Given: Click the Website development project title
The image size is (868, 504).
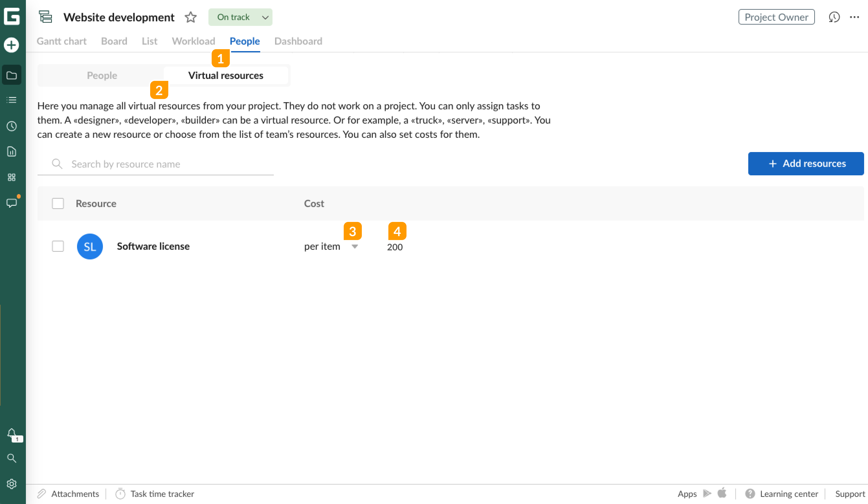Looking at the screenshot, I should tap(119, 17).
